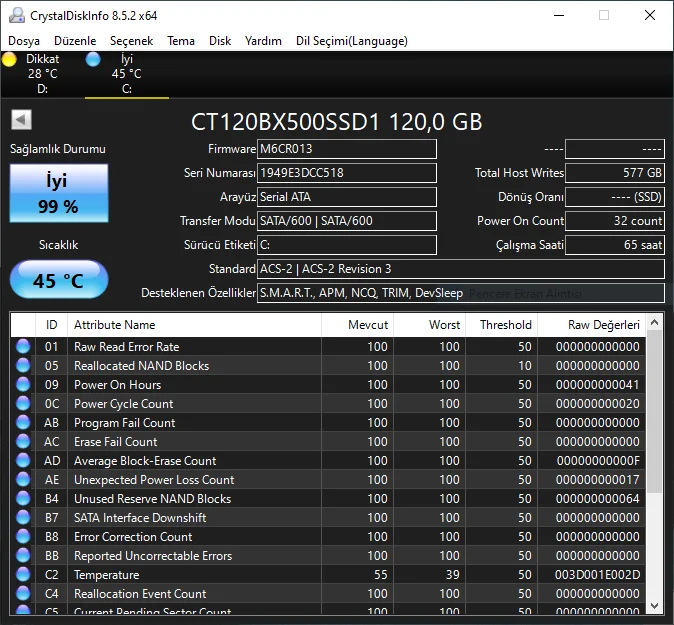
Task: Click the İyi 99 % health status button
Action: [58, 194]
